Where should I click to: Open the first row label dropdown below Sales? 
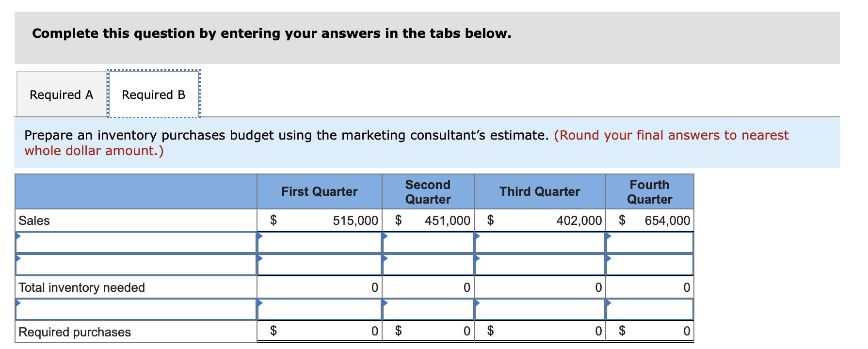click(x=136, y=242)
